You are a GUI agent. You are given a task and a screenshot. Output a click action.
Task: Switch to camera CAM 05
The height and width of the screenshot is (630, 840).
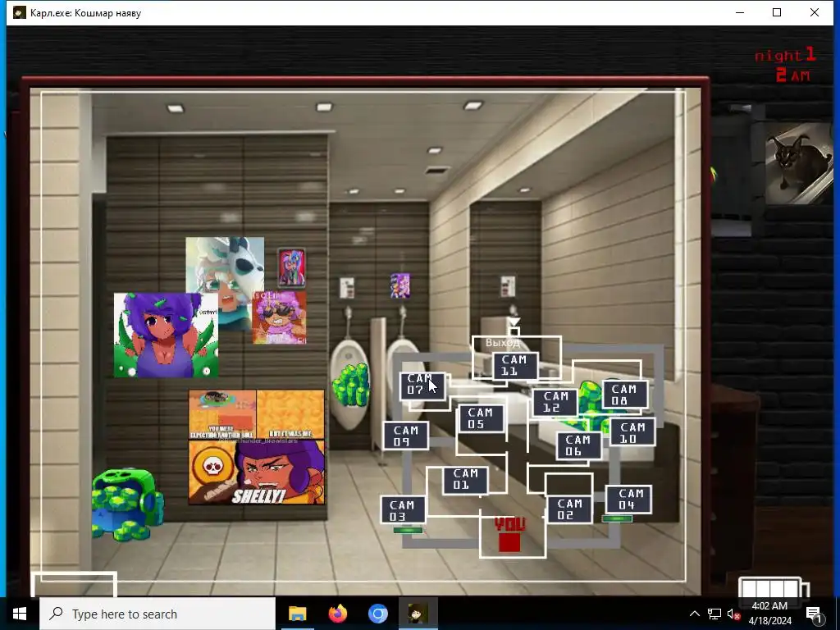click(x=481, y=418)
